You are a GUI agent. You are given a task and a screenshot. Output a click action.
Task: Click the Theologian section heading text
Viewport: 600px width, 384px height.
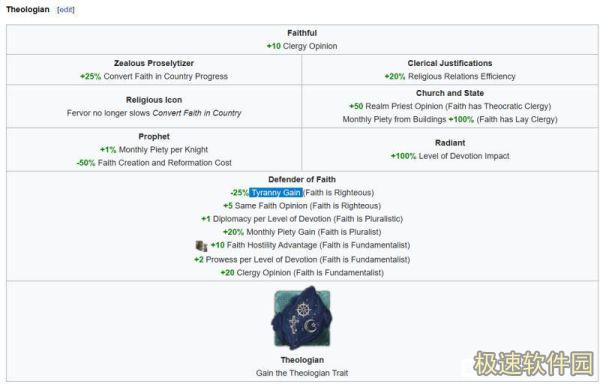point(28,10)
